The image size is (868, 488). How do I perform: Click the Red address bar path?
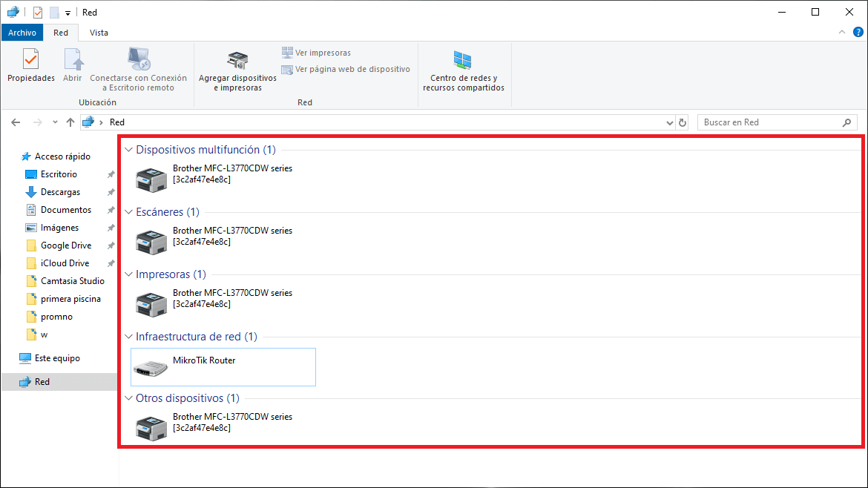(x=116, y=122)
